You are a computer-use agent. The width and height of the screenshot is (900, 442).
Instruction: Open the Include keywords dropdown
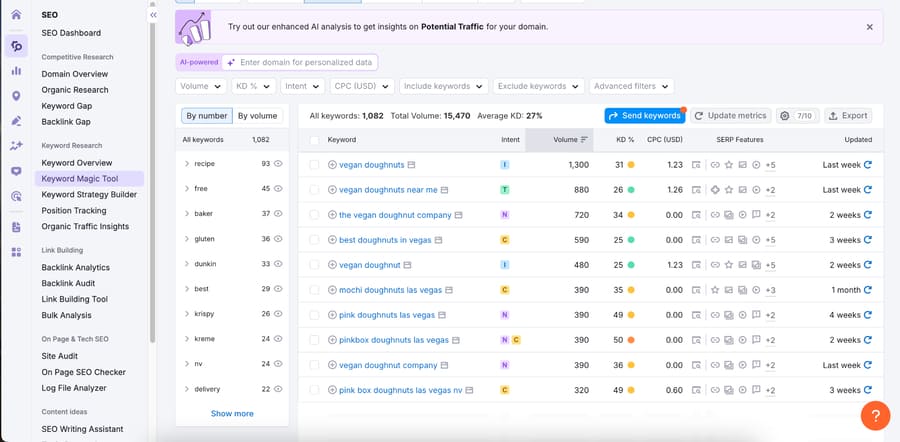click(x=444, y=86)
